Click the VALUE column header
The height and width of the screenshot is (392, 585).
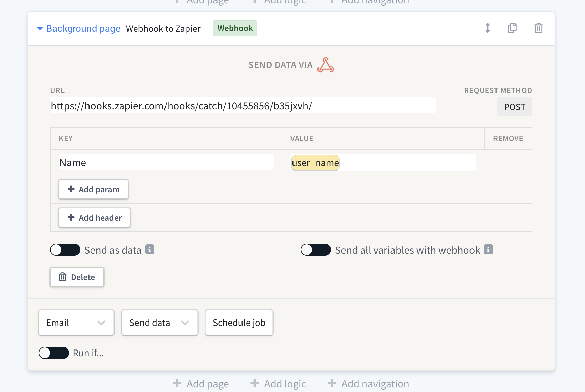(x=302, y=138)
